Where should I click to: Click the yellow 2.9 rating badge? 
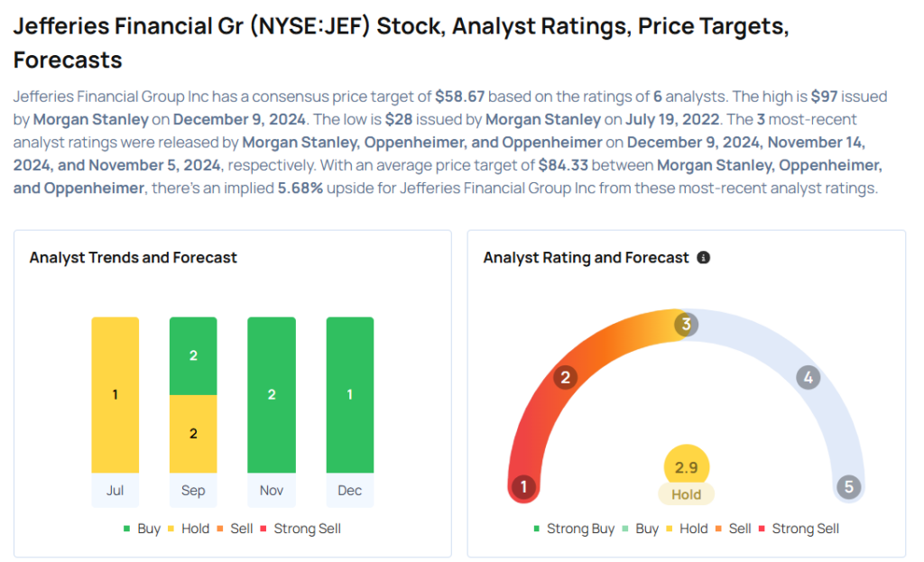(686, 468)
